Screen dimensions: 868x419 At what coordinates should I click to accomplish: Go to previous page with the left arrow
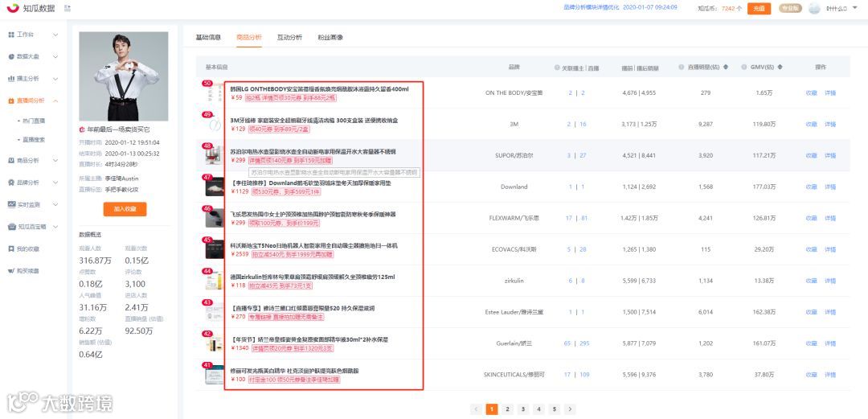pos(476,409)
